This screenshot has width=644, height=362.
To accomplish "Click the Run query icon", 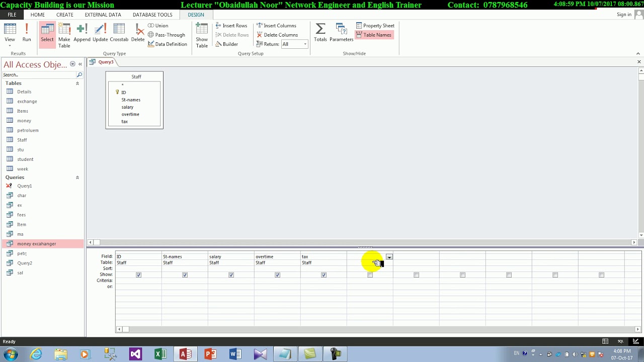I will point(27,33).
